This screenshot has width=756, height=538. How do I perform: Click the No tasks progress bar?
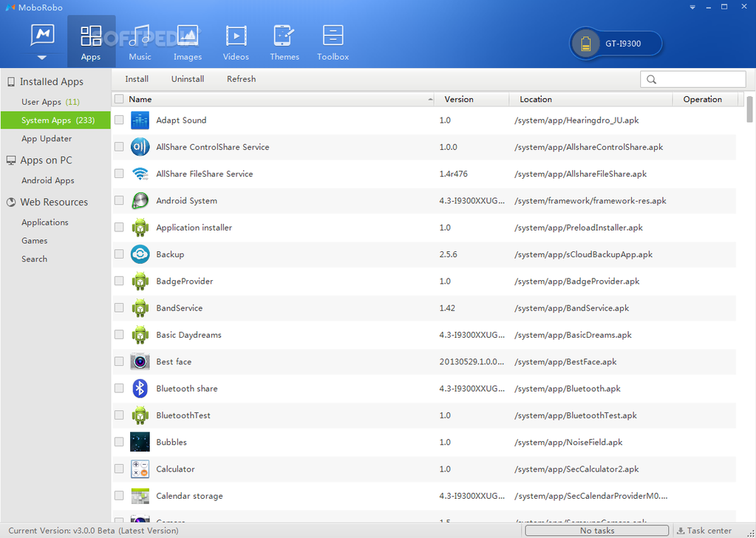(597, 531)
